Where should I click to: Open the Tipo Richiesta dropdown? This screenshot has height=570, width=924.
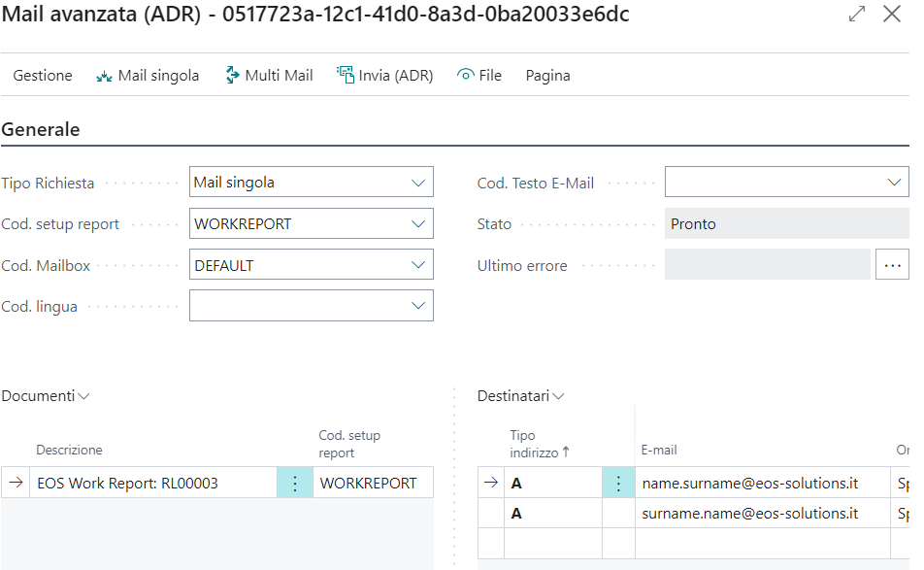(416, 182)
